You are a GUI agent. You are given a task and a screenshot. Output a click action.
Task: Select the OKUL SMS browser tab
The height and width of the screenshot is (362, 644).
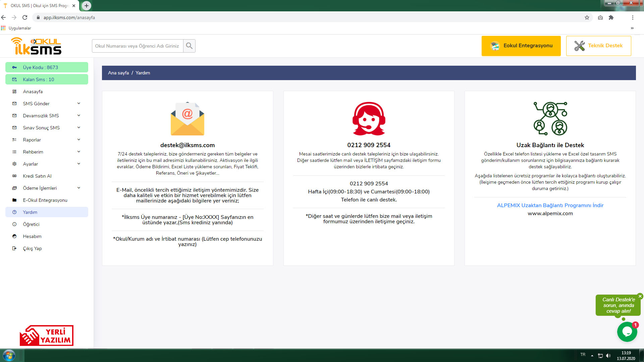(x=40, y=6)
